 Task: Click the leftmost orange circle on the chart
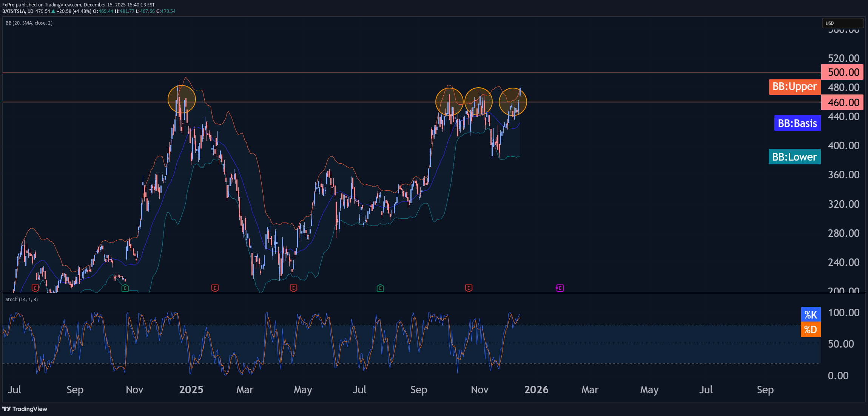point(182,99)
